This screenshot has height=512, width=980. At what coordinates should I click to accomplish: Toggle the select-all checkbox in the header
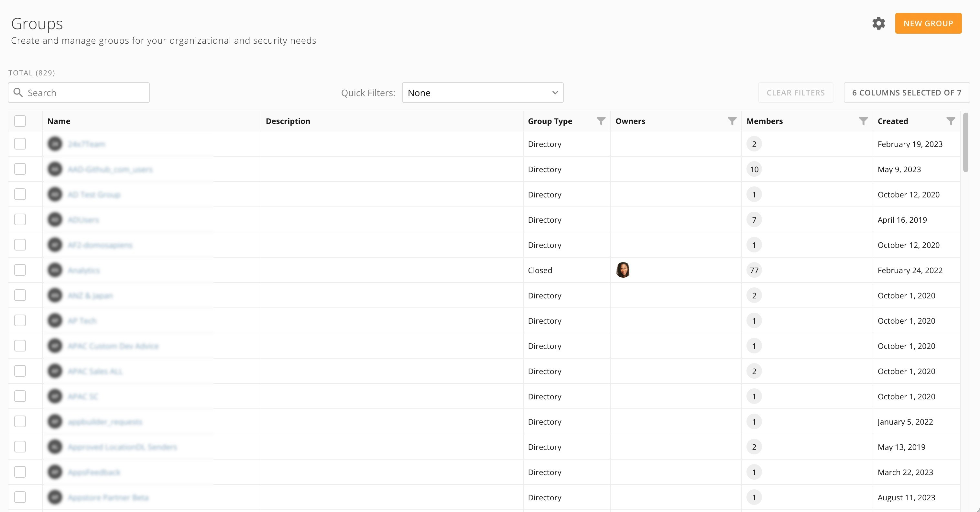click(20, 121)
